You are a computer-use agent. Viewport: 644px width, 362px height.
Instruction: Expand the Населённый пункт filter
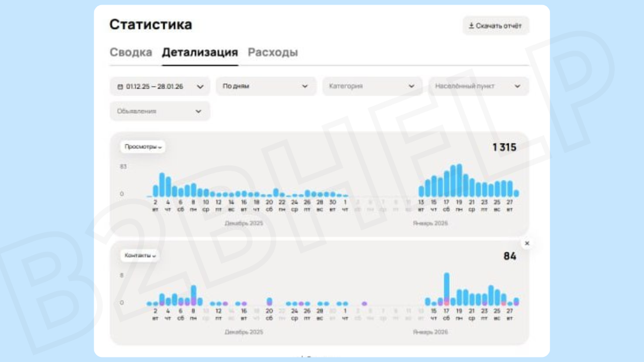click(479, 86)
